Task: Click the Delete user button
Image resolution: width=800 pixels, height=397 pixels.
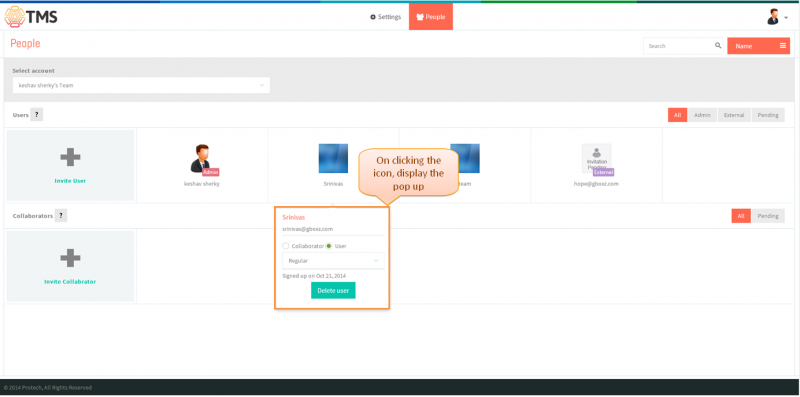Action: click(333, 290)
